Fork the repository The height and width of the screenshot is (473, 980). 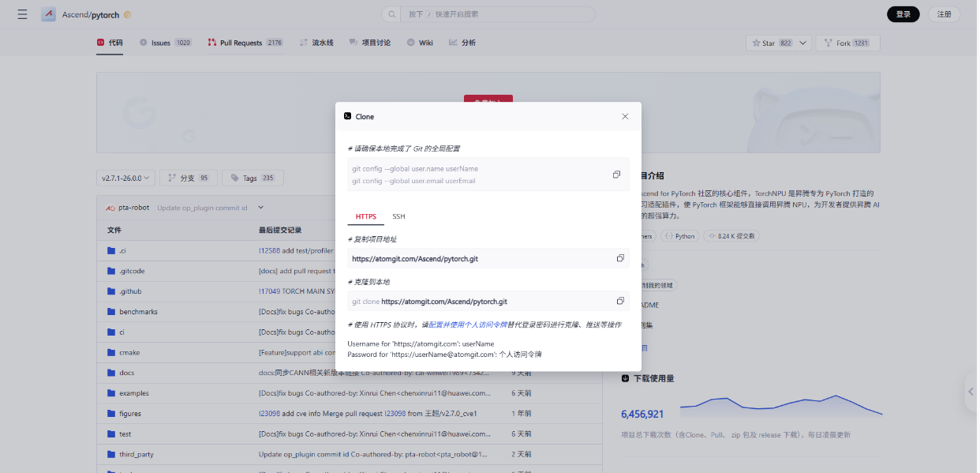[847, 43]
